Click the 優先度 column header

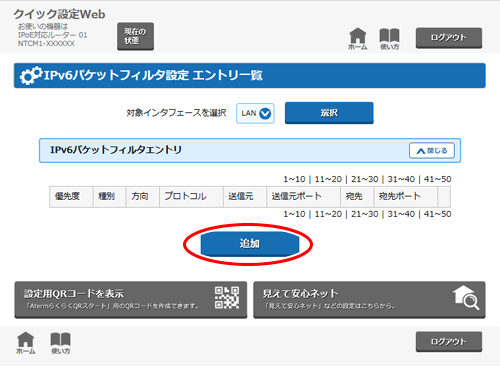71,197
